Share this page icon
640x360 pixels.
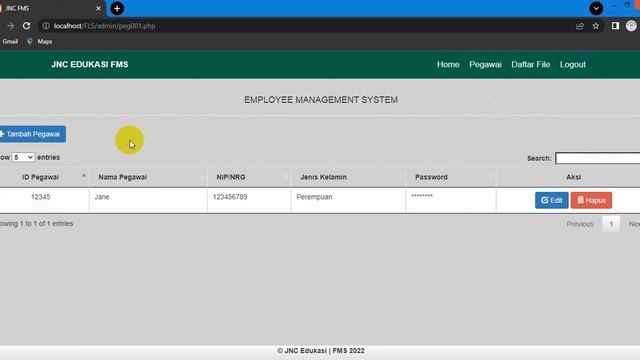coord(580,26)
